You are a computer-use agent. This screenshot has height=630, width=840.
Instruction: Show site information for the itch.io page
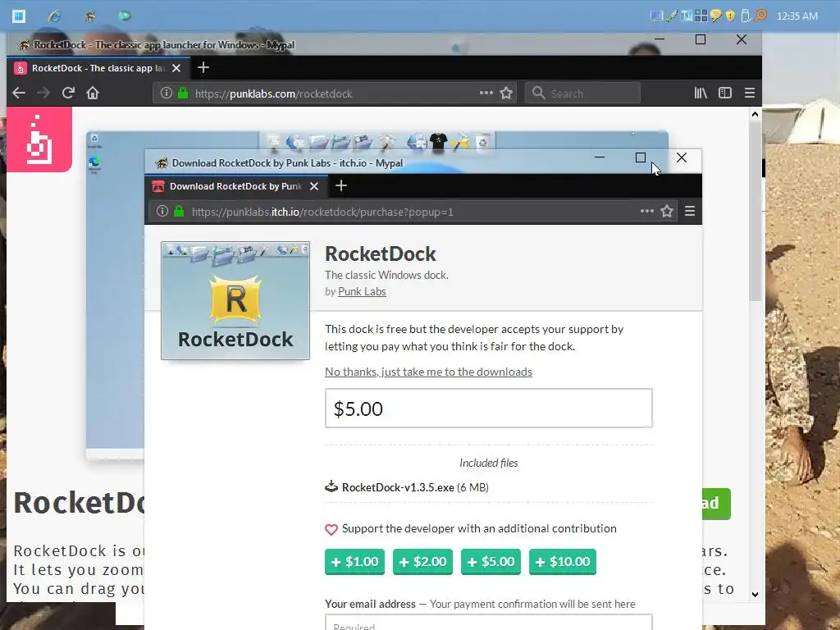(162, 211)
